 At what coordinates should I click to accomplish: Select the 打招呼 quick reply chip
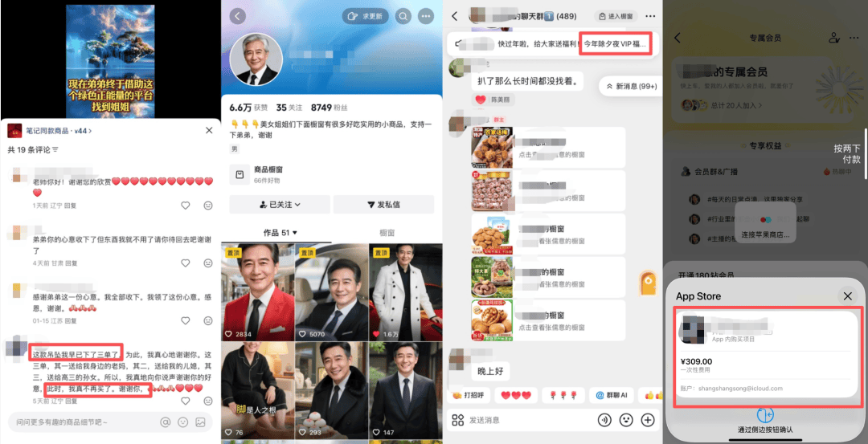(469, 395)
